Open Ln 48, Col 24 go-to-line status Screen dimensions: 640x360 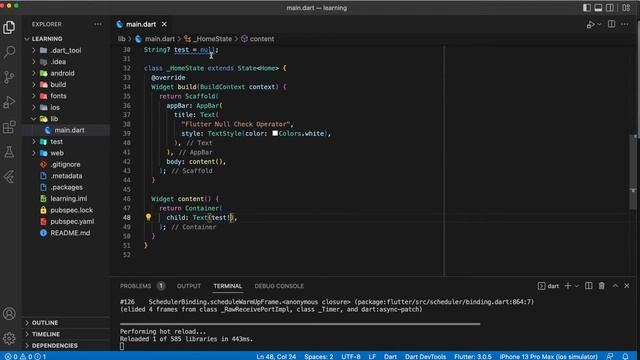coord(276,356)
